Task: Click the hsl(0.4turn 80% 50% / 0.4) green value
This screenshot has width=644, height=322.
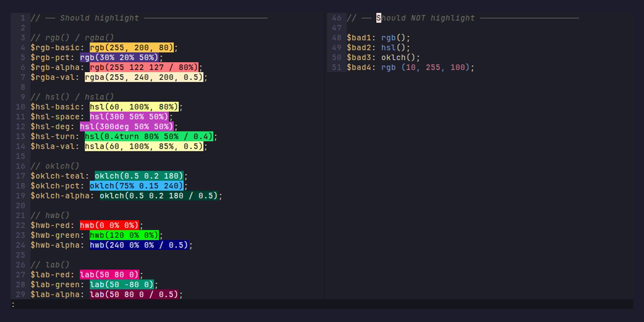Action: point(149,136)
